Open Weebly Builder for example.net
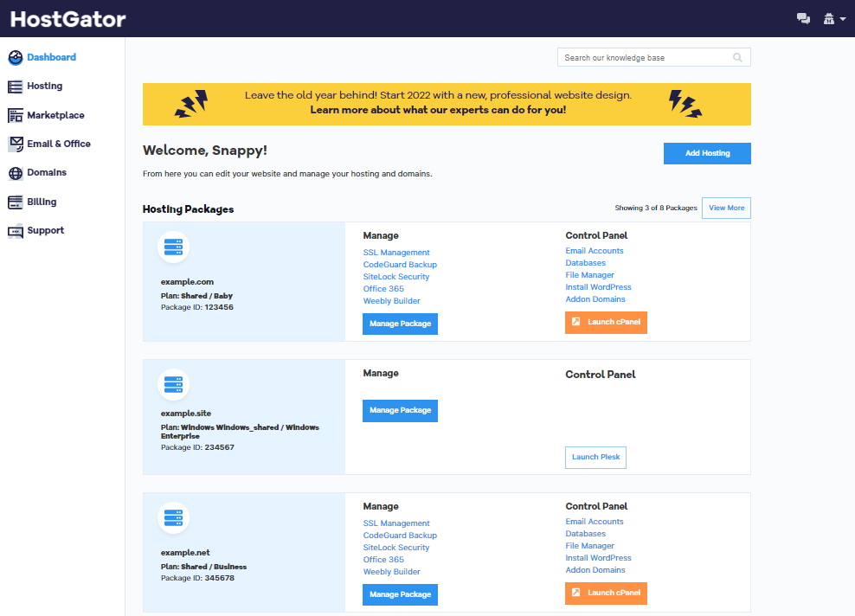The width and height of the screenshot is (855, 616). (x=391, y=572)
